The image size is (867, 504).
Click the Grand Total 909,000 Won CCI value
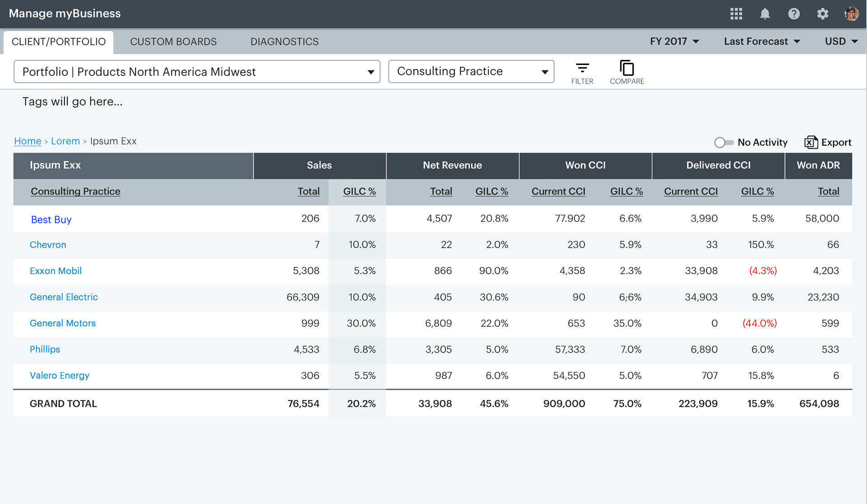[564, 404]
